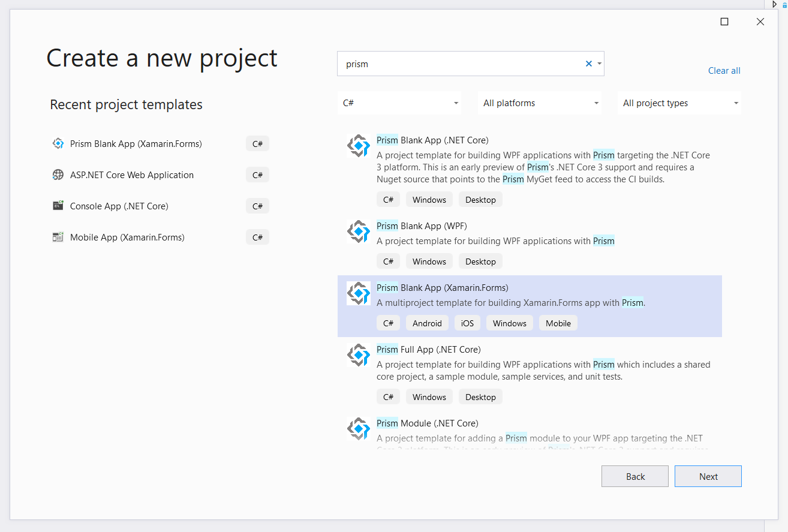Open the C# language filter dropdown

(x=399, y=103)
